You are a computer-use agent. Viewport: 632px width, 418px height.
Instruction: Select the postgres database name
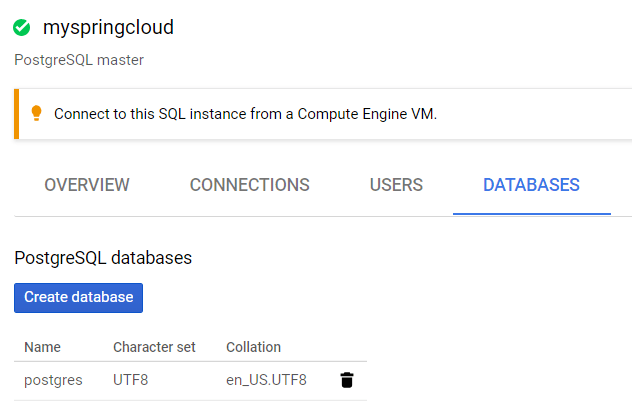(53, 380)
